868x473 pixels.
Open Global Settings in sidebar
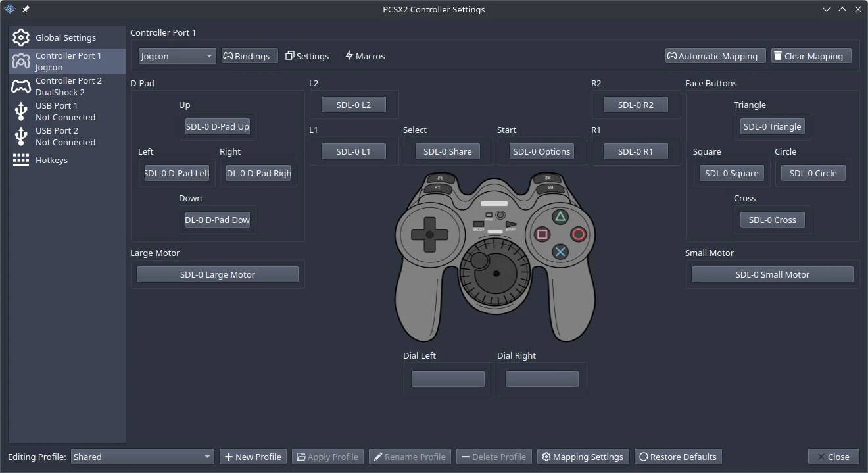coord(66,37)
